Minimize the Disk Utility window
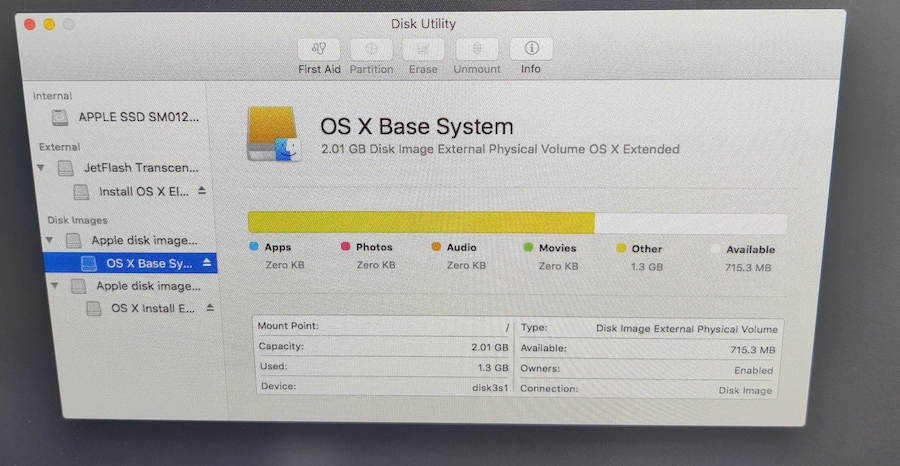The width and height of the screenshot is (900, 466). tap(49, 24)
